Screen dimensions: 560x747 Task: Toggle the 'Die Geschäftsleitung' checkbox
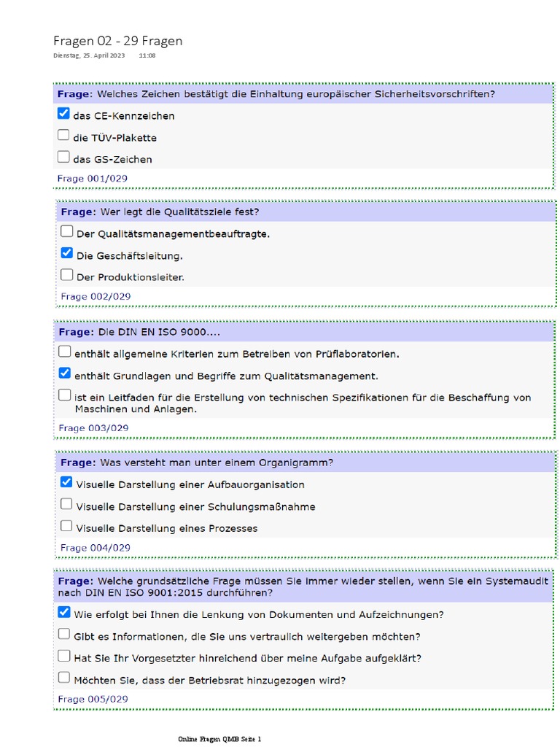coord(67,254)
